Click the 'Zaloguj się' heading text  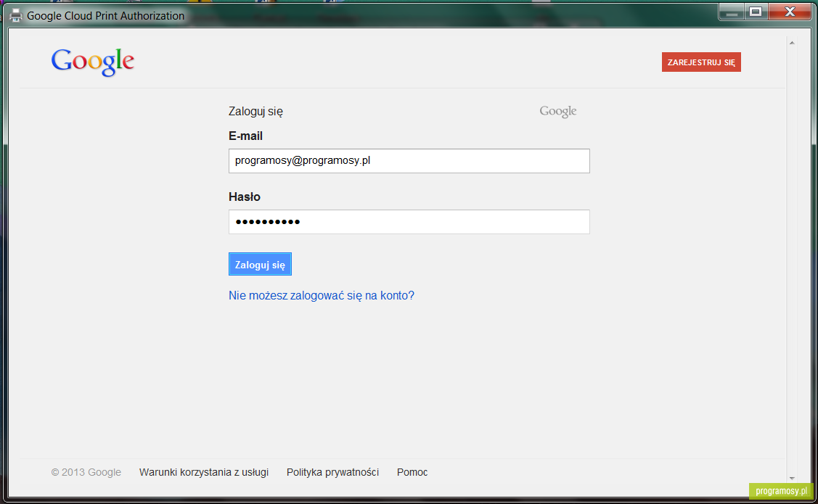point(255,112)
